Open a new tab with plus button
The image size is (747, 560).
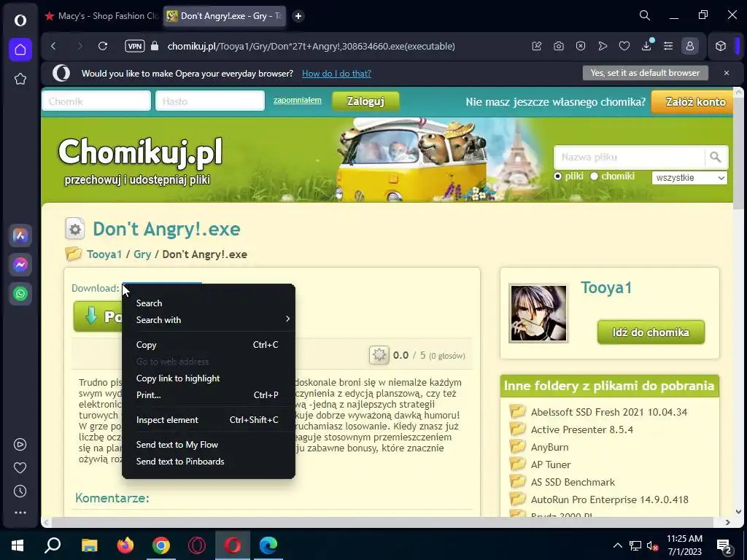click(298, 16)
